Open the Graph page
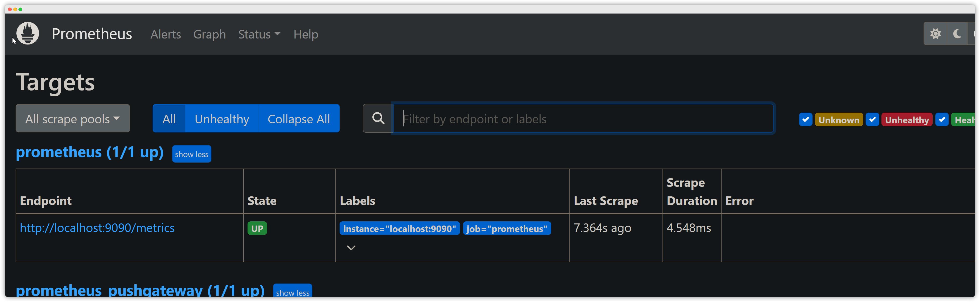 209,34
